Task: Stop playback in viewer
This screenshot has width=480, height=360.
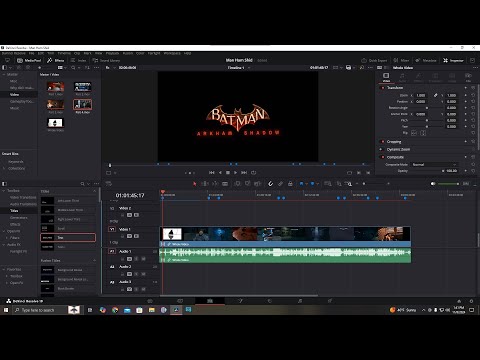Action: pyautogui.click(x=228, y=173)
